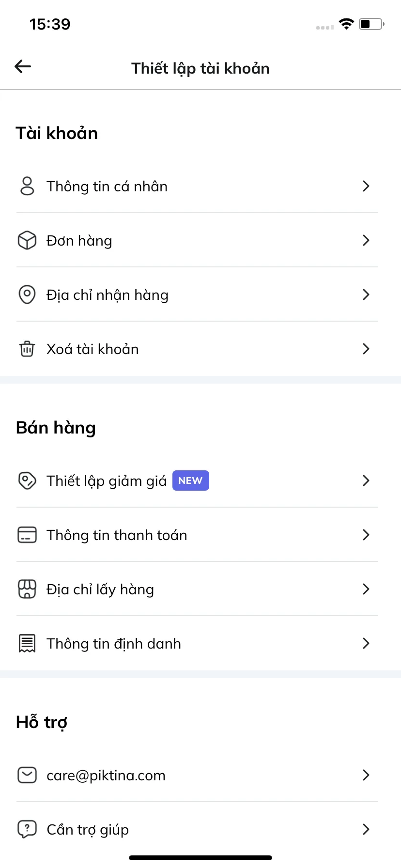Tap the receipt icon for identity info
This screenshot has height=868, width=401.
27,643
